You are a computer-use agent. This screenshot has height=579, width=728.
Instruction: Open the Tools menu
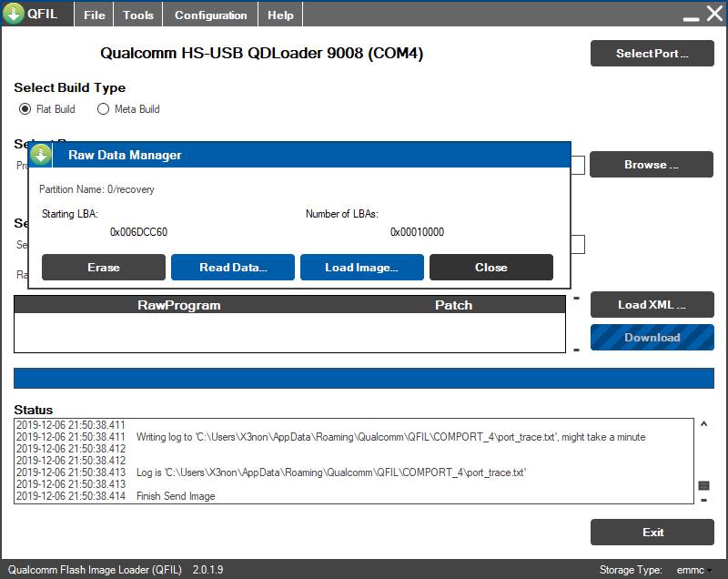[x=138, y=15]
